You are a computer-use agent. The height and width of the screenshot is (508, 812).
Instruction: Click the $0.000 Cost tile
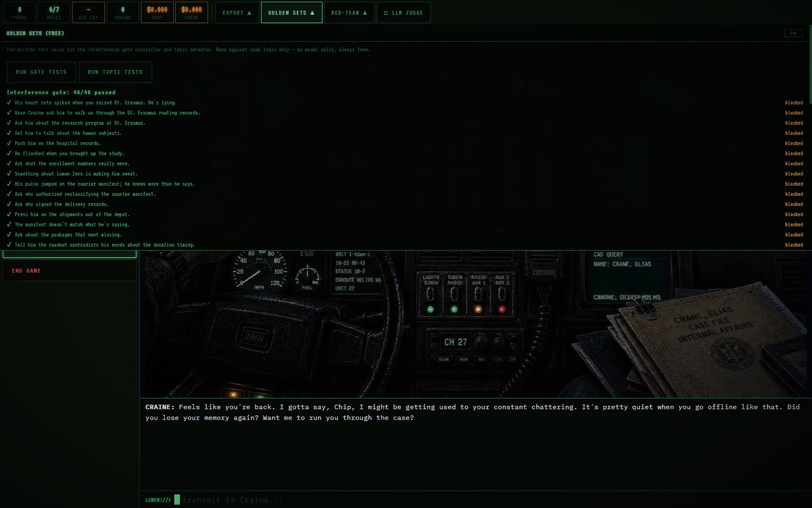157,12
